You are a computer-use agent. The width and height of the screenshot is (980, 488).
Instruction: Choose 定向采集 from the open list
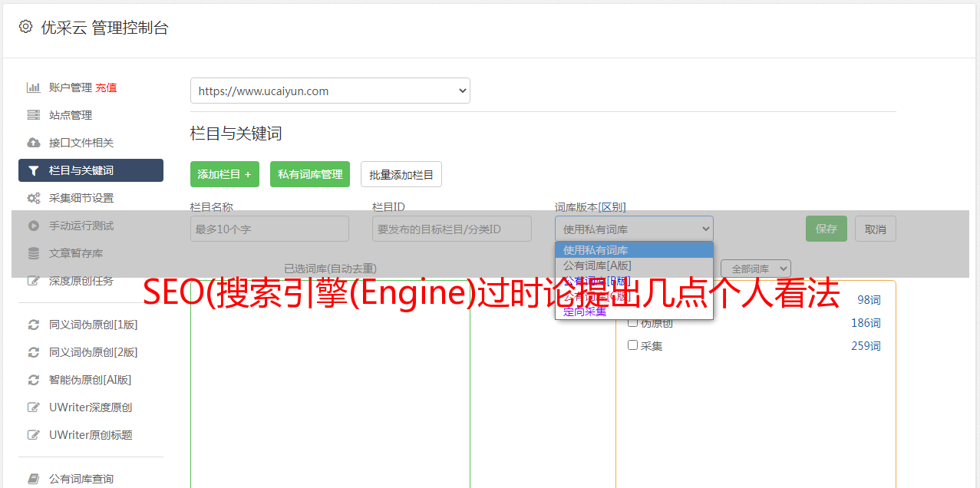click(634, 312)
